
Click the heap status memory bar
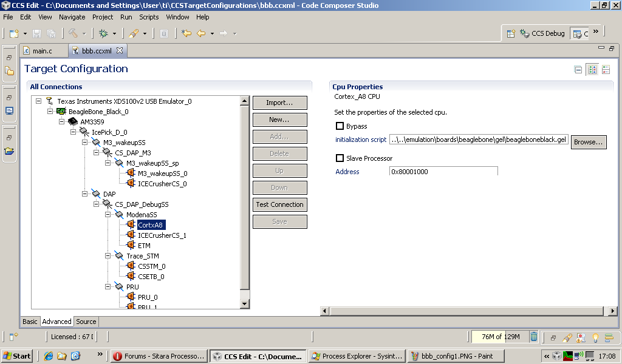tap(501, 337)
